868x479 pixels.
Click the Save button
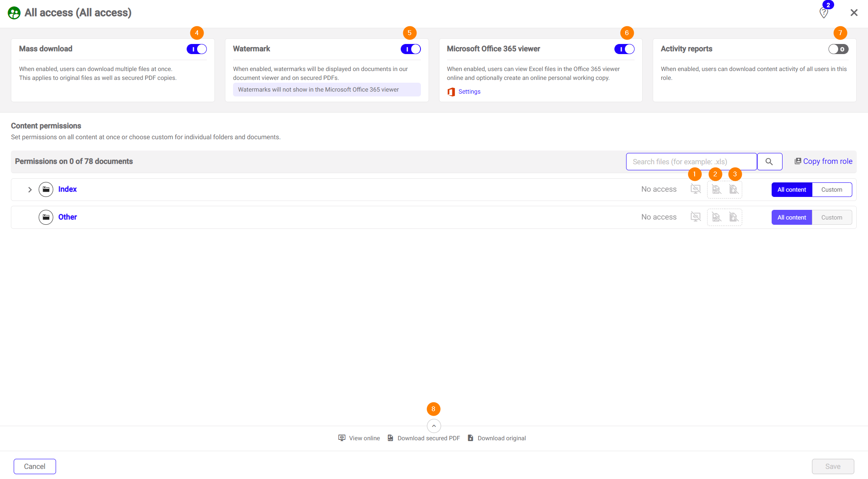(833, 466)
